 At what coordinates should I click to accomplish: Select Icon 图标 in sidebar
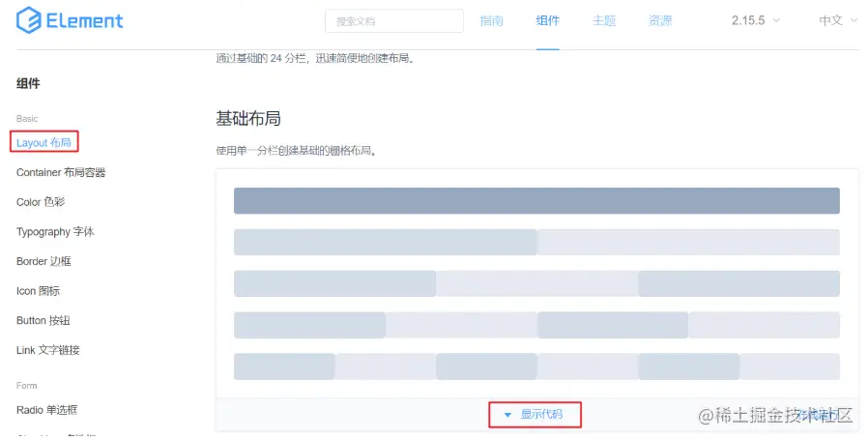click(39, 291)
